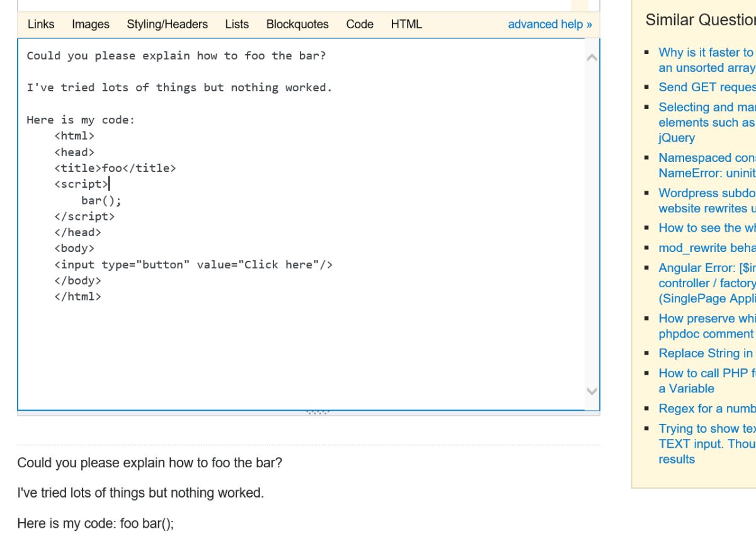Image resolution: width=756 pixels, height=541 pixels.
Task: Open the Code help tab
Action: [x=360, y=25]
